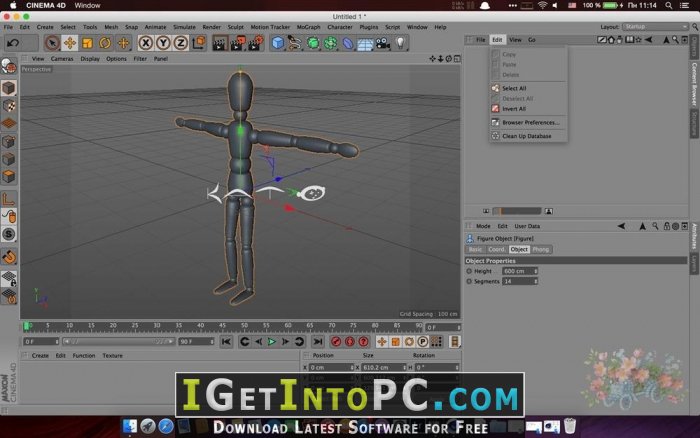
Task: Go to start of animation
Action: [x=226, y=342]
